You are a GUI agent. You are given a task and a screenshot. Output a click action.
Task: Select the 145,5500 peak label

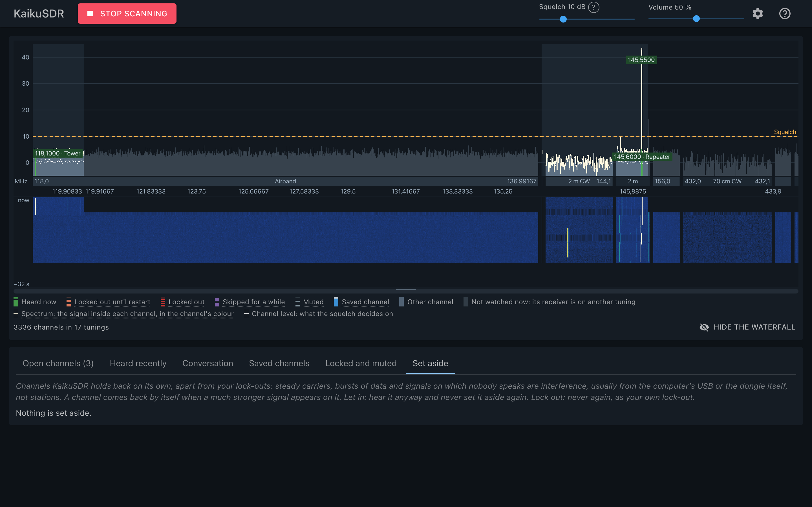point(641,60)
